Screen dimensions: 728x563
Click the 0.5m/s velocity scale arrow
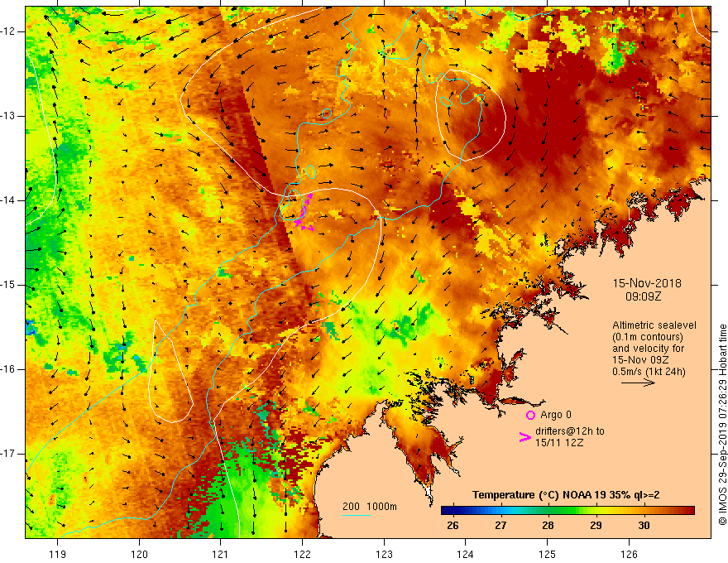pos(638,383)
